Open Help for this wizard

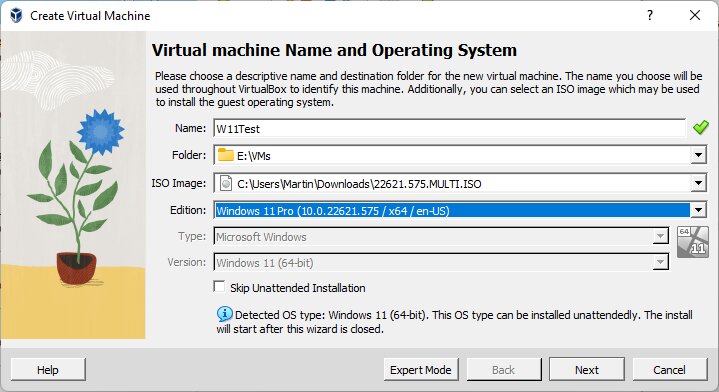48,370
